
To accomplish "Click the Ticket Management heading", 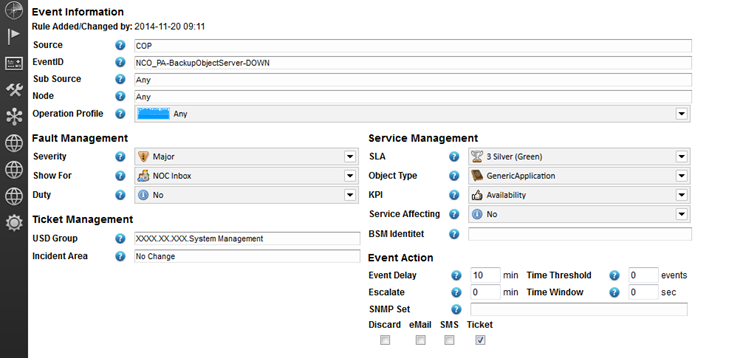I will [x=82, y=220].
